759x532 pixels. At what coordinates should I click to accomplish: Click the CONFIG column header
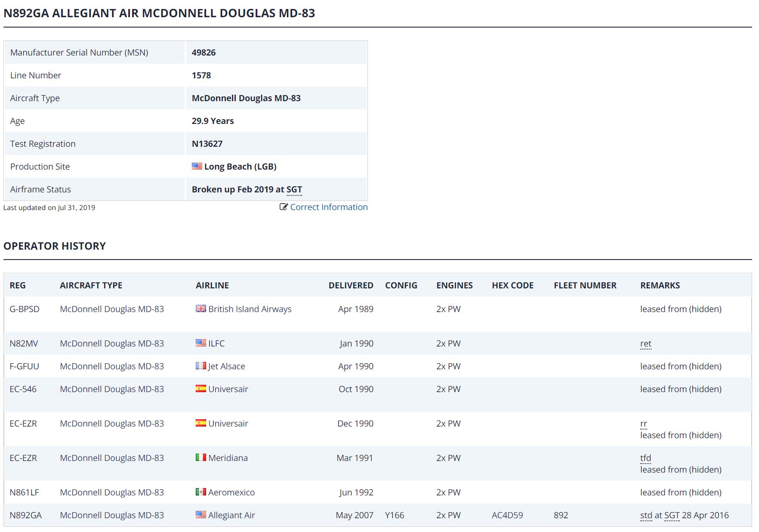tap(401, 285)
